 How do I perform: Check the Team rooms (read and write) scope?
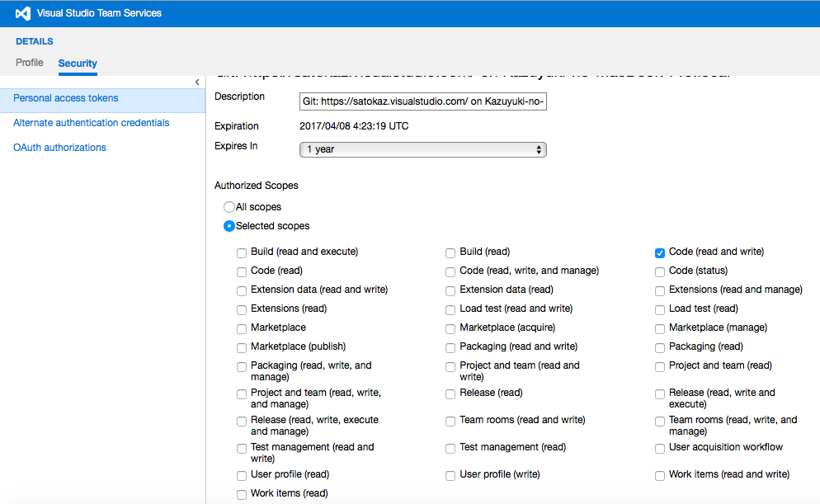450,421
